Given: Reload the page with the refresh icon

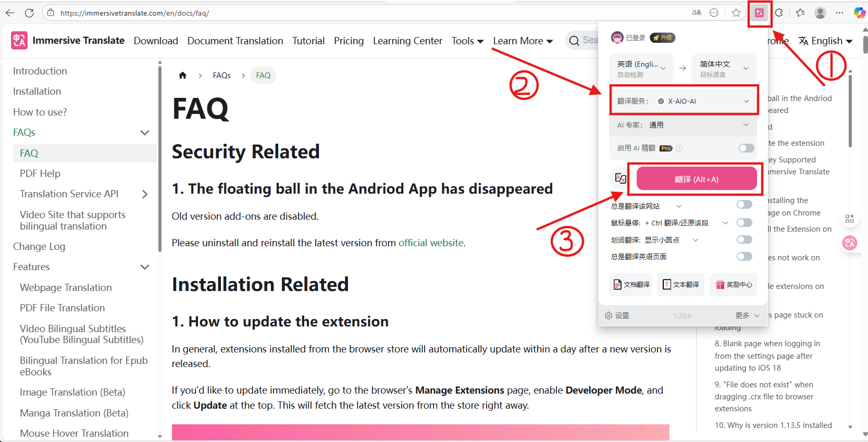Looking at the screenshot, I should pos(29,13).
